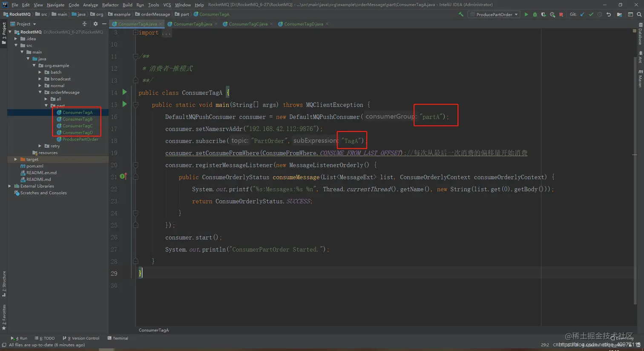
Task: Switch to ConsumerTagC.java tab
Action: click(248, 24)
